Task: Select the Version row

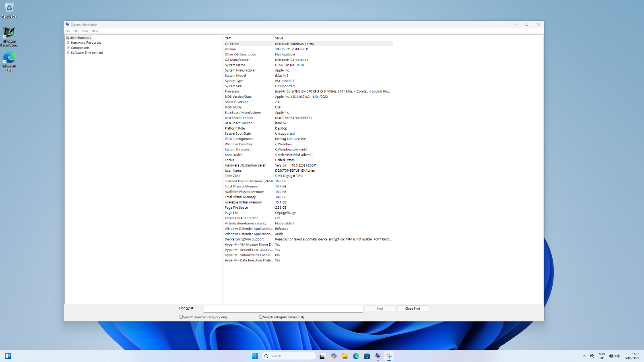Action: click(x=308, y=49)
